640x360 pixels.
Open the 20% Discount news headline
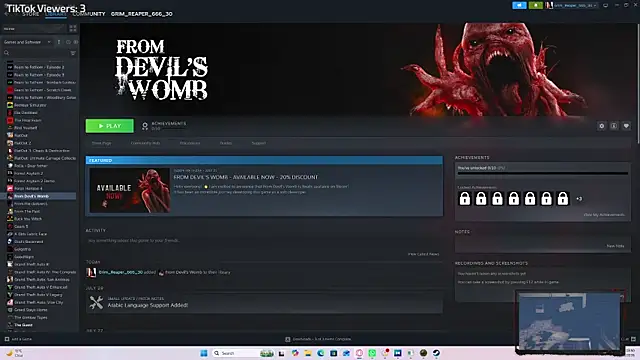tap(246, 177)
